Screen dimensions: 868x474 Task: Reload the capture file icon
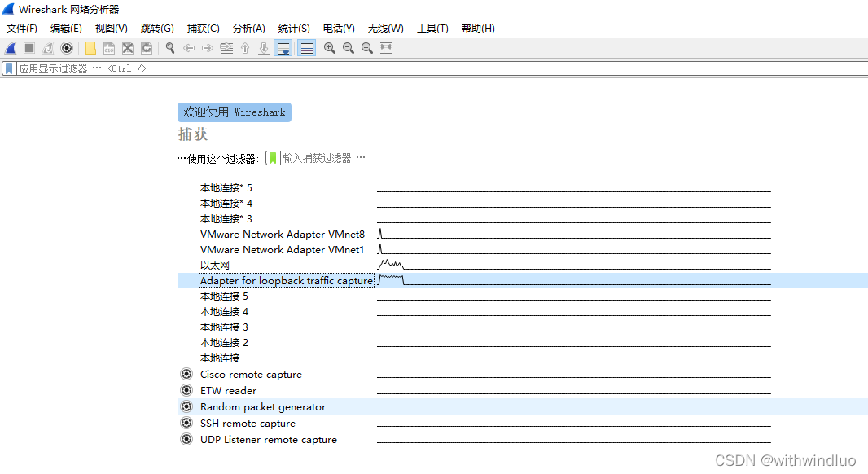tap(147, 48)
